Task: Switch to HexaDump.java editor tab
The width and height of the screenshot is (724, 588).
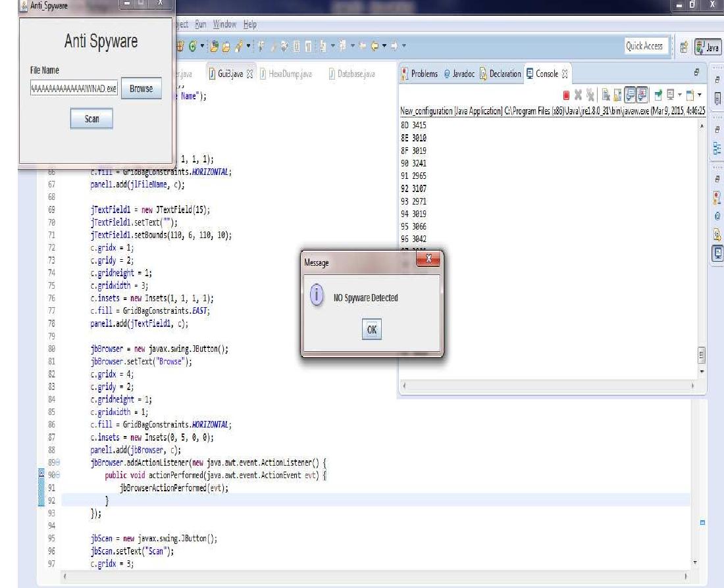Action: pos(286,74)
